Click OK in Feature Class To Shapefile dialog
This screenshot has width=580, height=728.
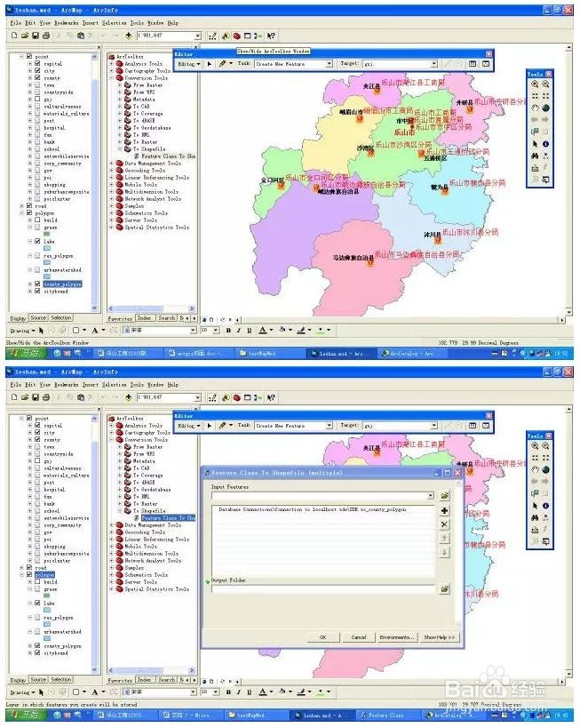323,637
